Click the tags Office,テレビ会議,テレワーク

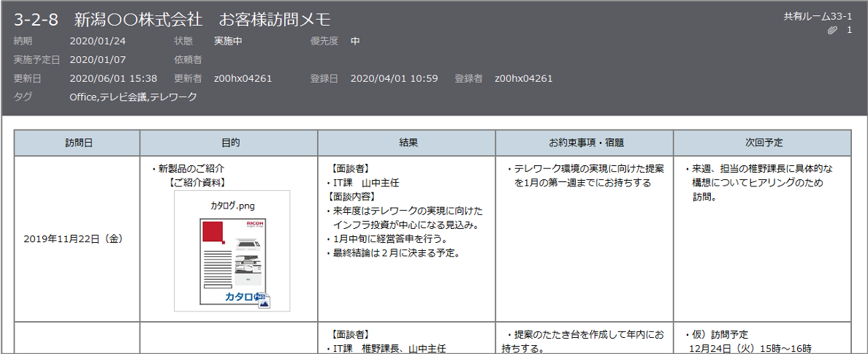pyautogui.click(x=134, y=97)
